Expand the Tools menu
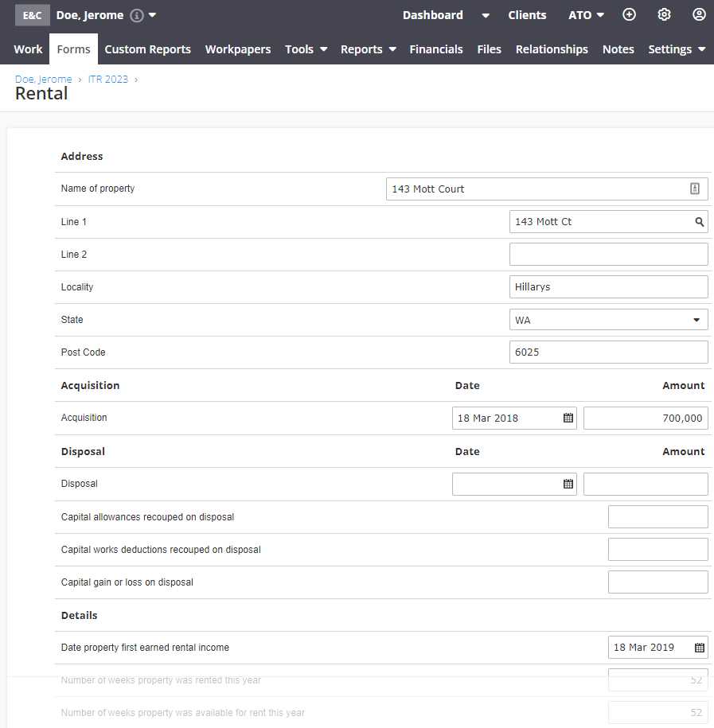Screen dimensions: 714x728 coord(306,49)
